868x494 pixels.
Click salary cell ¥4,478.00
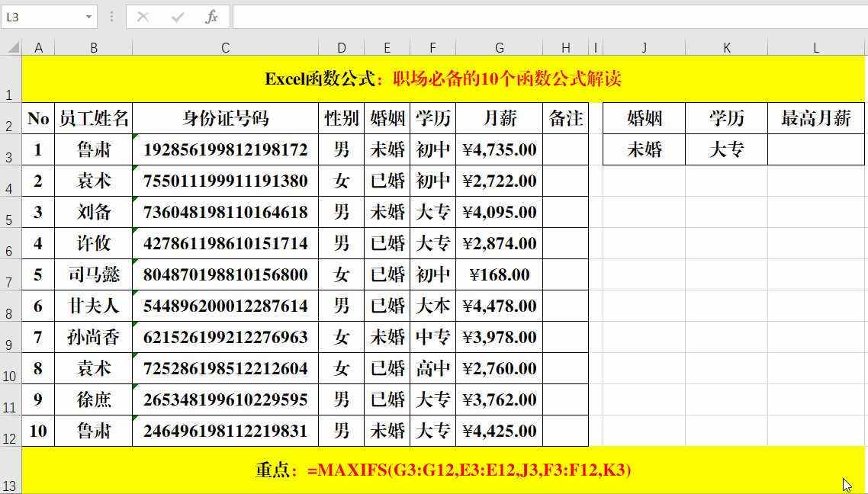[500, 306]
